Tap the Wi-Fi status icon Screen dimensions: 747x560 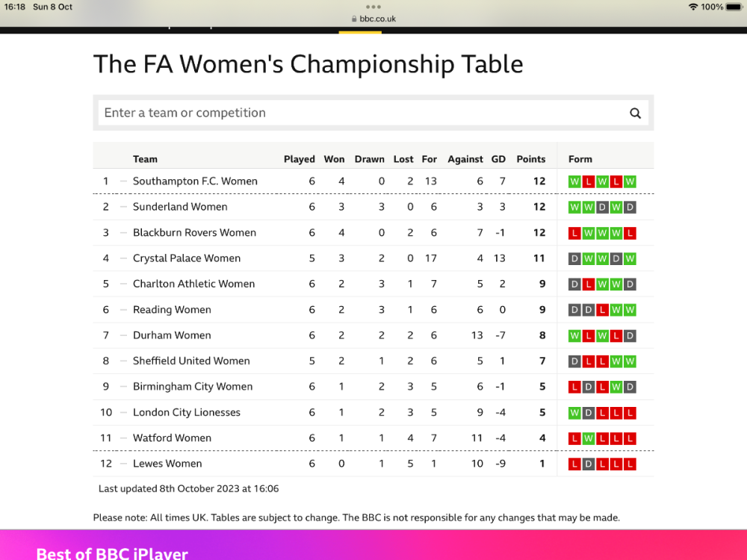(692, 7)
